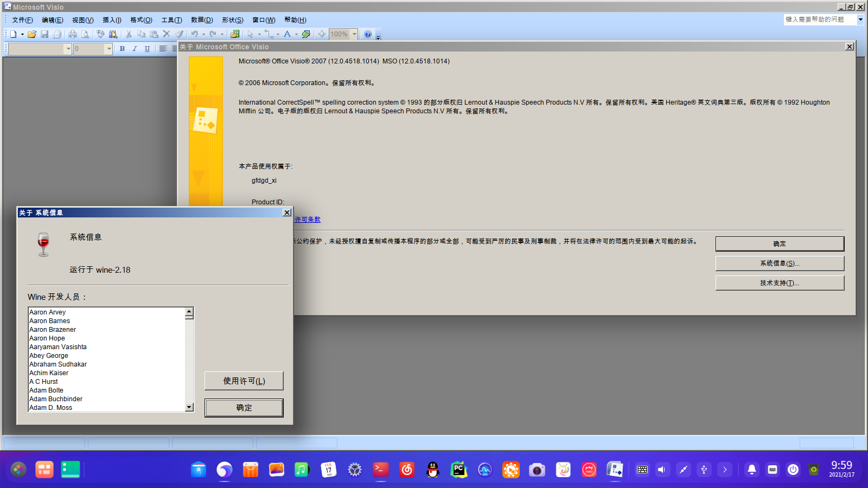Click the Undo arrow icon
Viewport: 868px width, 488px height.
(x=194, y=34)
